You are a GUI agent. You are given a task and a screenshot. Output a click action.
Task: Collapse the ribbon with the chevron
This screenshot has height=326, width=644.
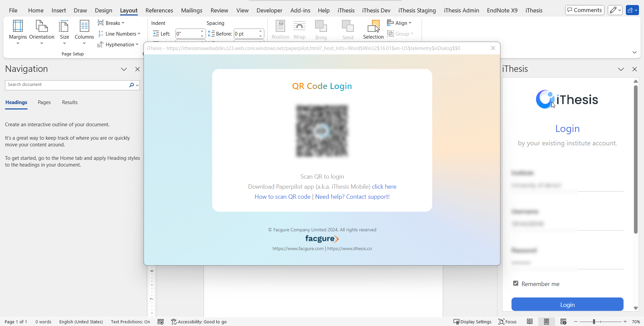pos(634,52)
